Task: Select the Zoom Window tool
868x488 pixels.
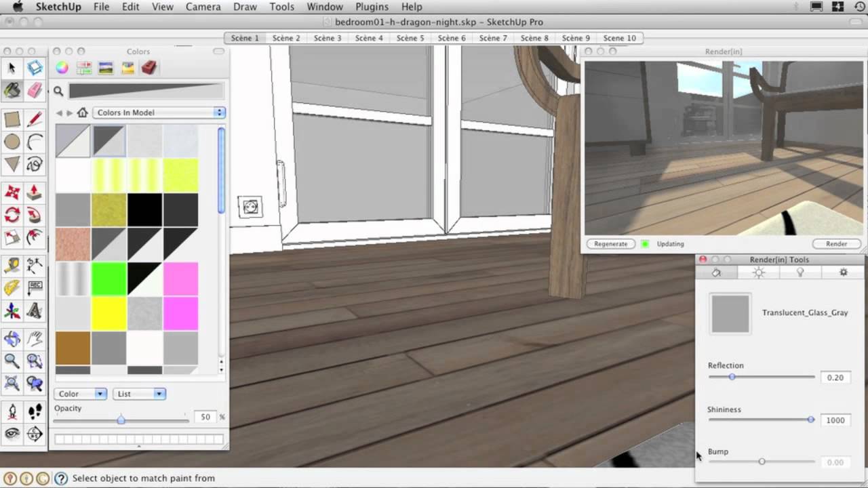Action: 35,362
